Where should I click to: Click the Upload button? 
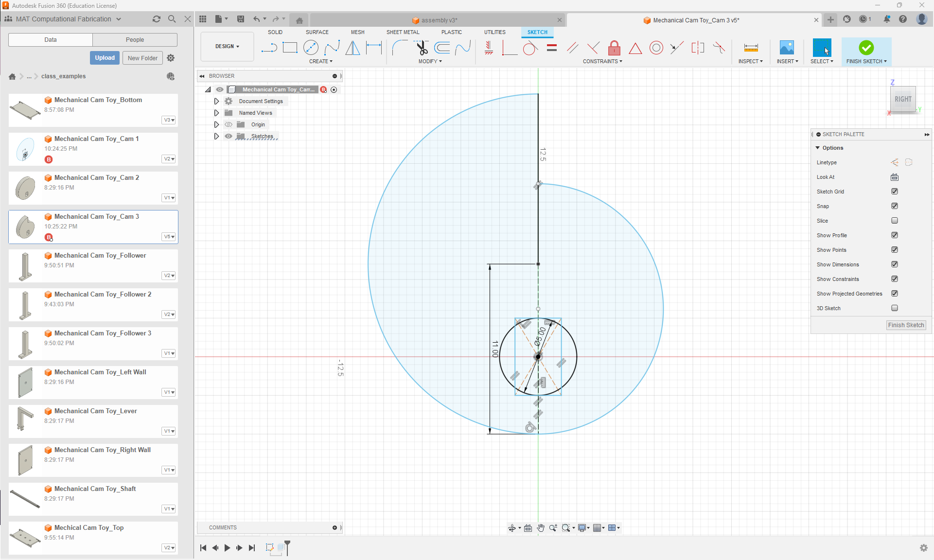pos(105,57)
